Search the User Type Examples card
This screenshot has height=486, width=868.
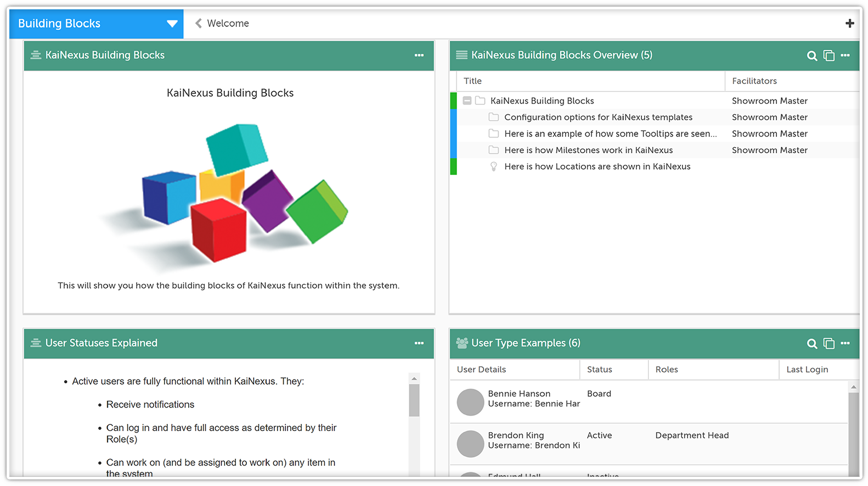[x=812, y=344]
